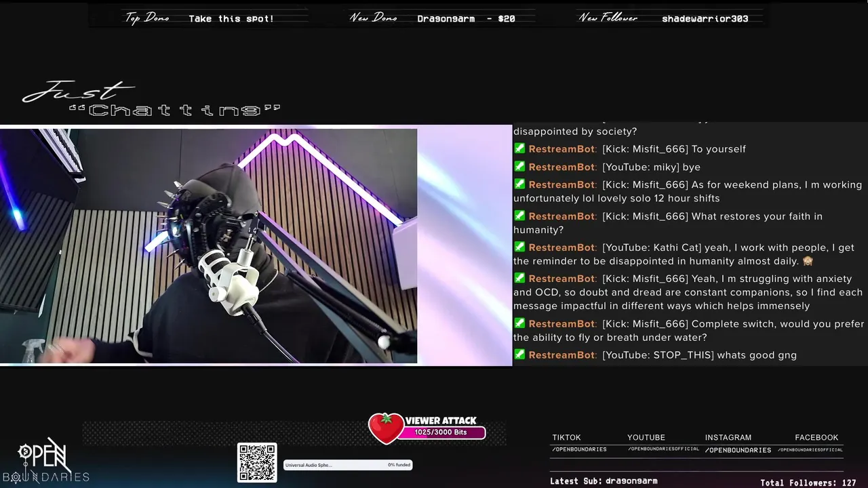Click the TIKTOK social label

point(566,438)
